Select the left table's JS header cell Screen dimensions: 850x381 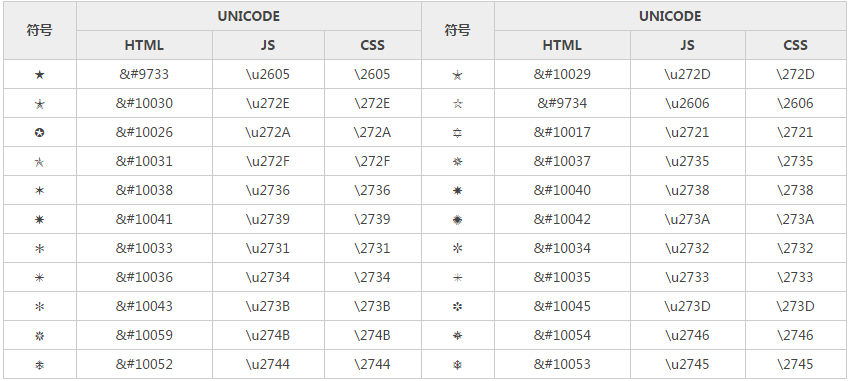(x=268, y=45)
